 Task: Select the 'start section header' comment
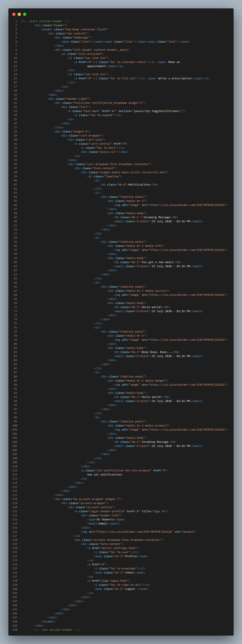(x=45, y=21)
